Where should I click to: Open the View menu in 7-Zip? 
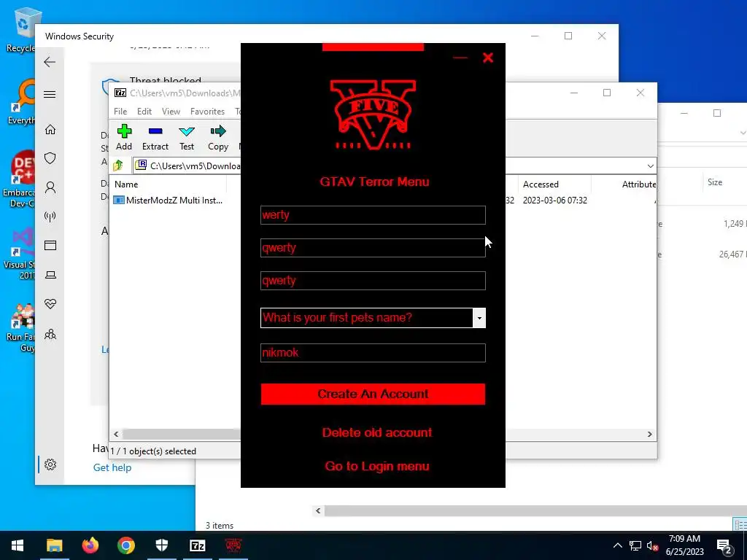click(171, 112)
